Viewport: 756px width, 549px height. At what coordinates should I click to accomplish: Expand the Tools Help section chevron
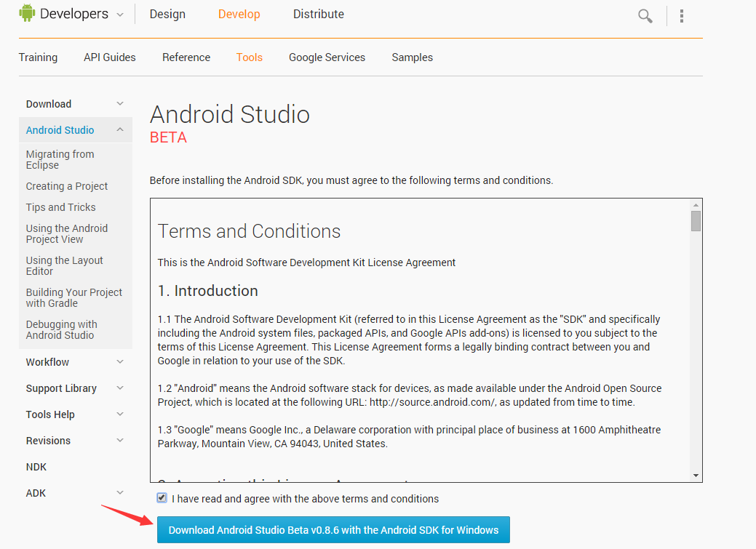tap(120, 414)
